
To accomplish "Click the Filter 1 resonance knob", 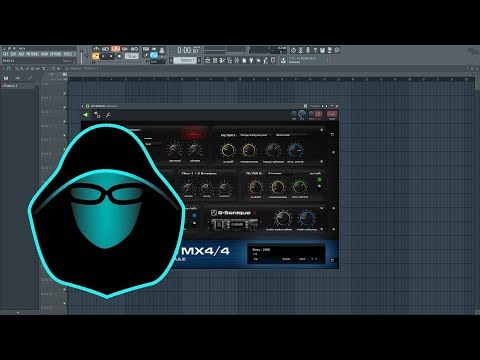I will (249, 151).
